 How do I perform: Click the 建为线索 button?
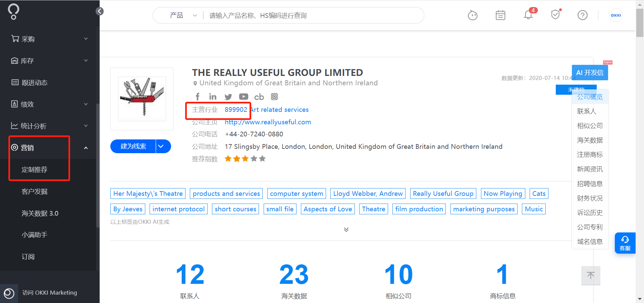coord(133,146)
